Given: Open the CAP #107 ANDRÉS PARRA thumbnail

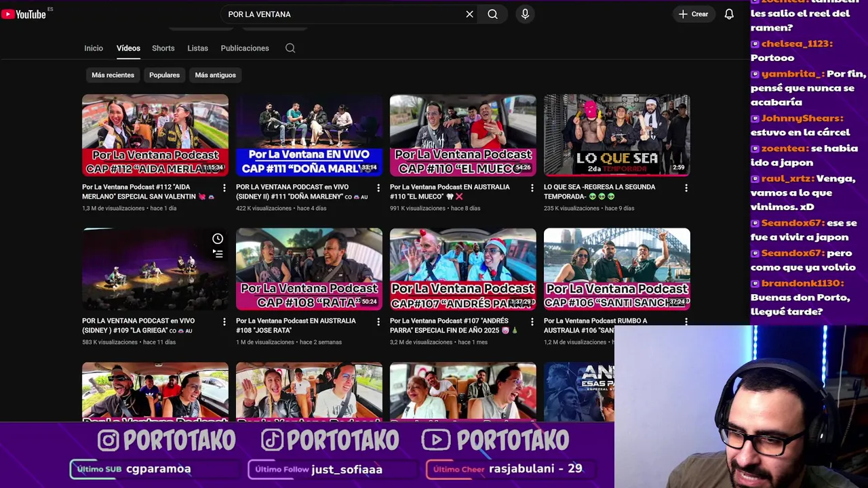Looking at the screenshot, I should pos(463,269).
